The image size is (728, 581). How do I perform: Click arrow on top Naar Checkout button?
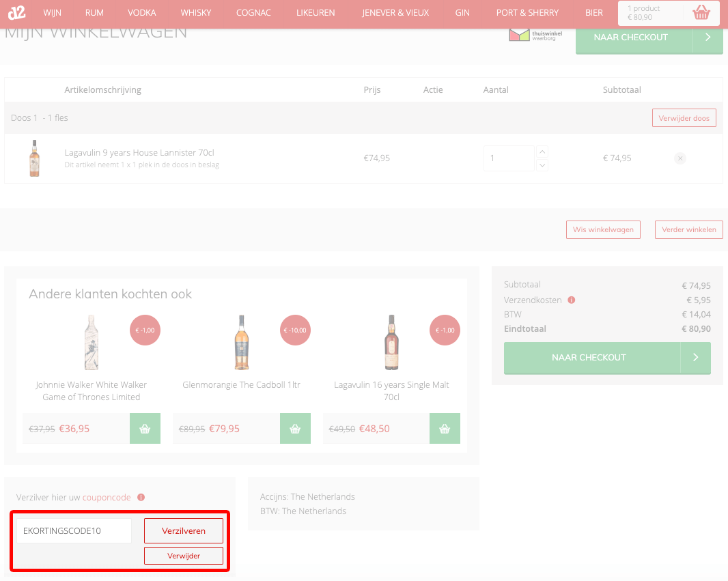point(708,37)
